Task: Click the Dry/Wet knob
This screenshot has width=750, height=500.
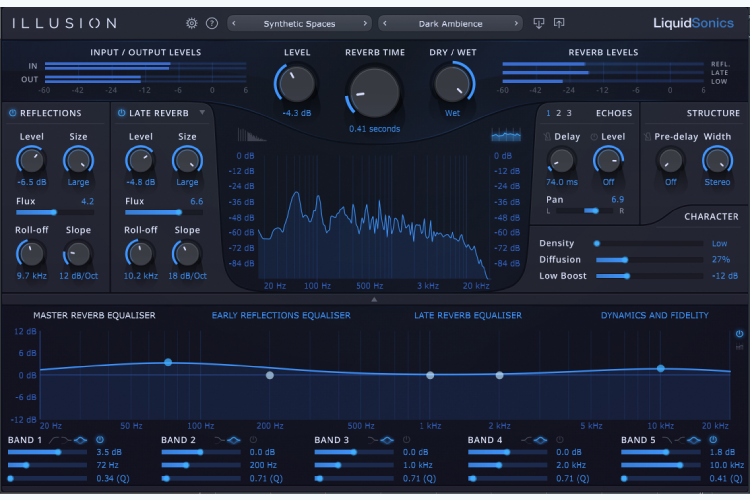Action: [452, 84]
